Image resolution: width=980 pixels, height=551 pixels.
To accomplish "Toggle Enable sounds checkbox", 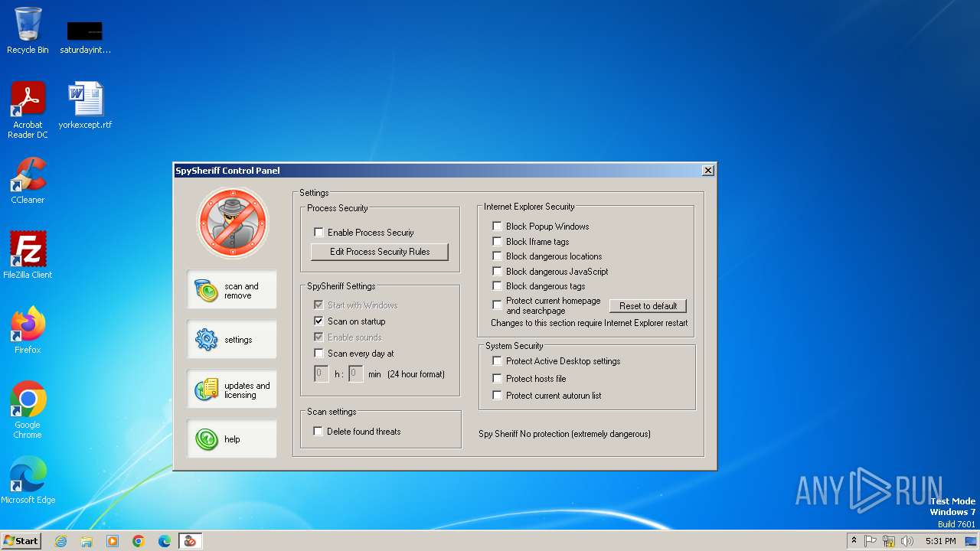I will (x=319, y=337).
